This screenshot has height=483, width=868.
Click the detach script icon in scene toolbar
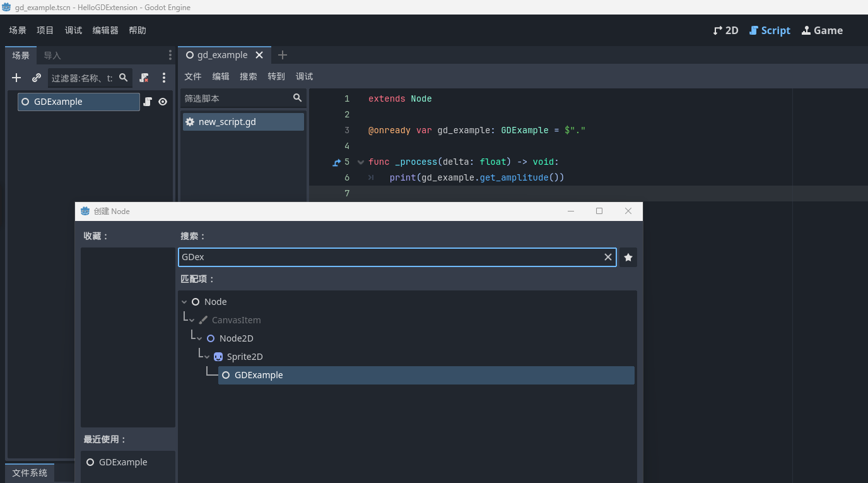pos(144,78)
